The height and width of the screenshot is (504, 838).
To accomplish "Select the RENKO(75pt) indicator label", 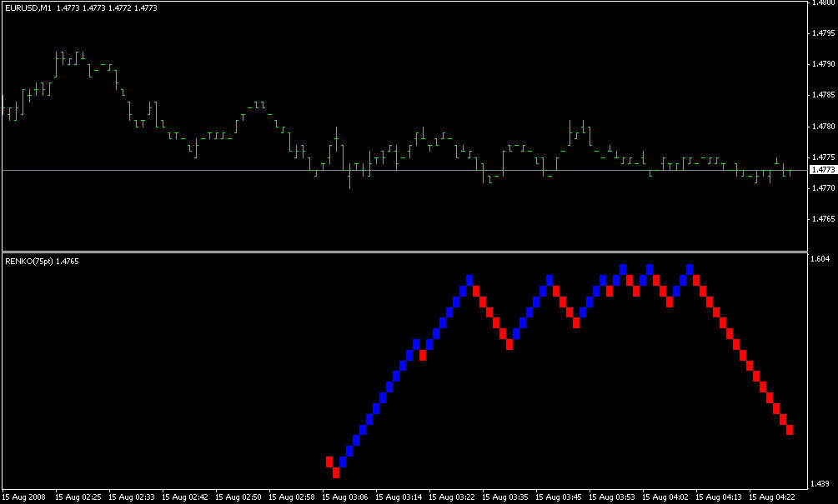I will (x=29, y=261).
